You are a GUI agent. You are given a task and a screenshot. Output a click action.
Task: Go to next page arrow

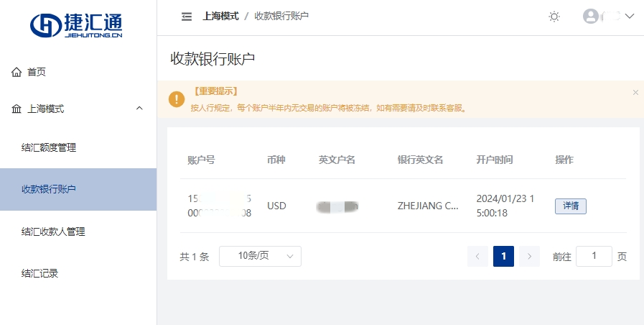[x=529, y=256]
